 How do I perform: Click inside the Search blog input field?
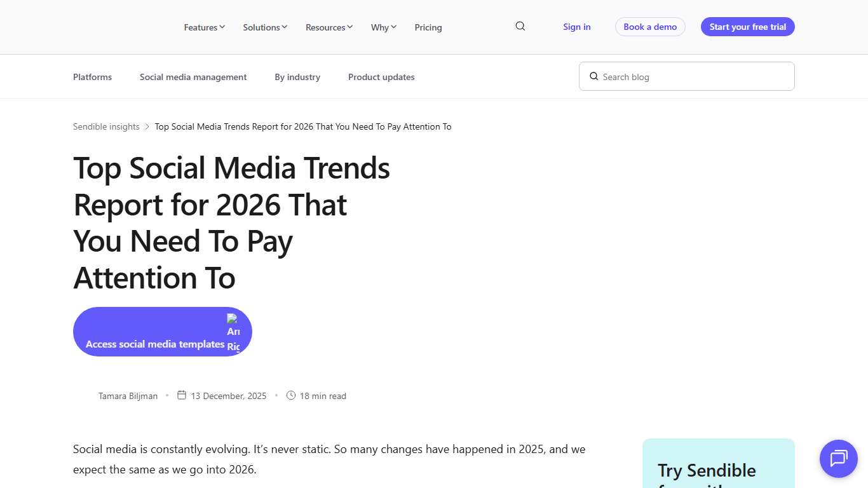point(686,76)
